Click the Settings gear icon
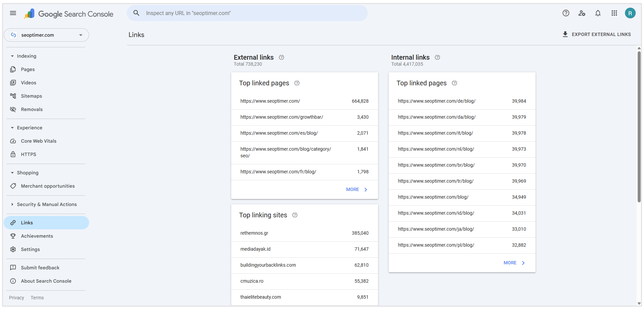Viewport: 644px width, 310px height. 13,249
